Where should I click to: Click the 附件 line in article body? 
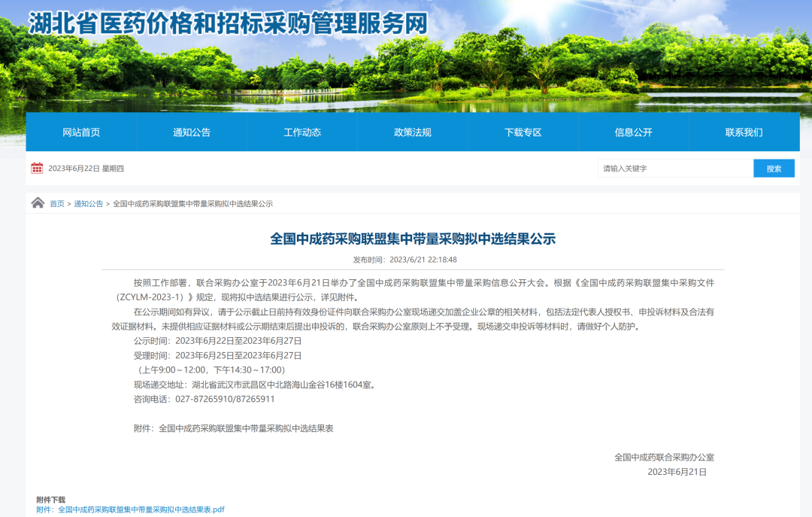[234, 429]
